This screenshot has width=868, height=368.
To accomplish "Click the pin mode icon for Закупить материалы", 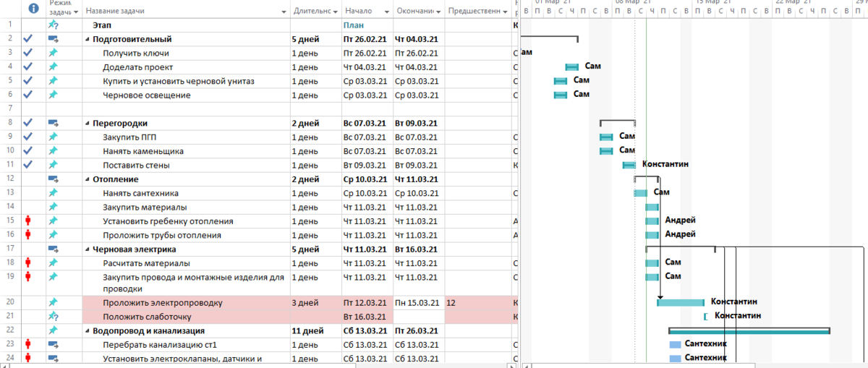I will (54, 207).
